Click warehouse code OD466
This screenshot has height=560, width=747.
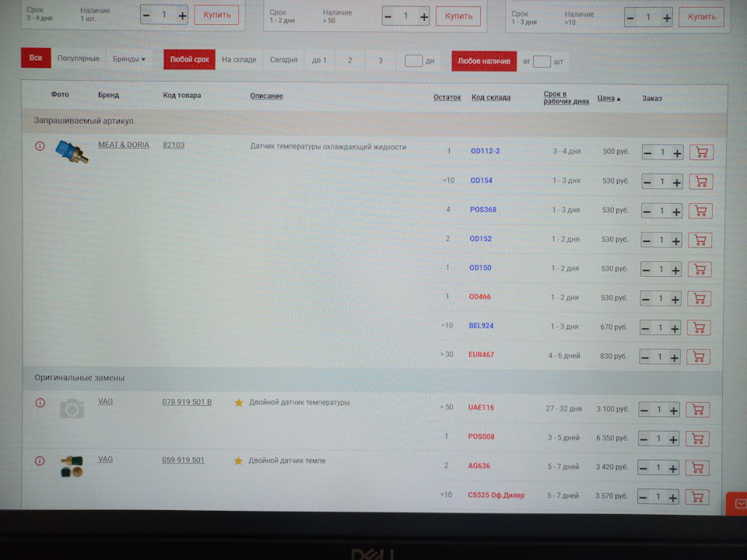(x=480, y=296)
